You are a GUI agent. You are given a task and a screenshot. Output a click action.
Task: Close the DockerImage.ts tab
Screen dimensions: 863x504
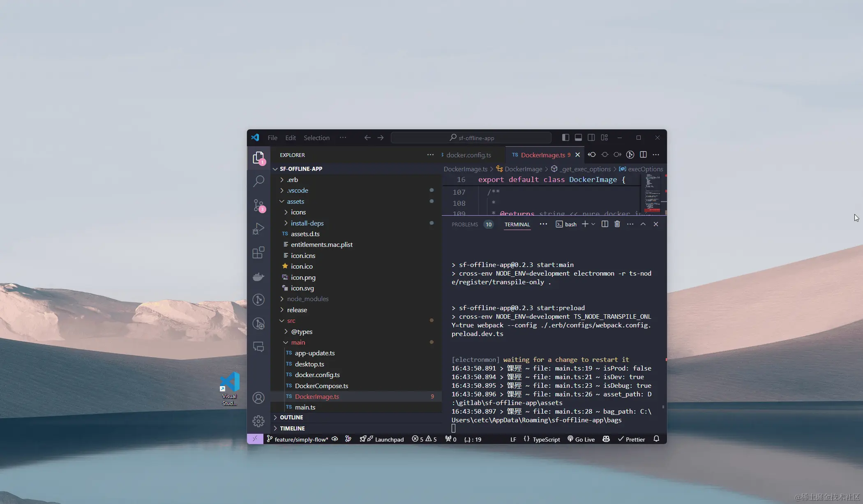577,155
